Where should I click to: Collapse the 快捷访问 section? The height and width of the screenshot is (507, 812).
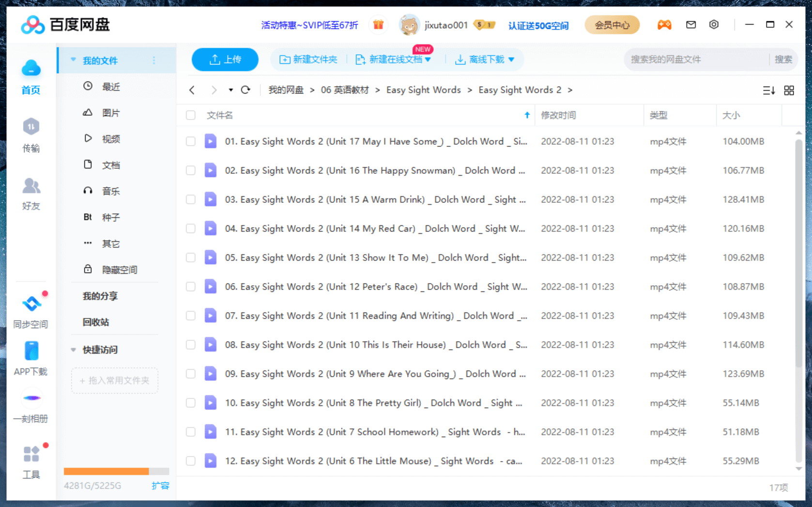coord(74,350)
